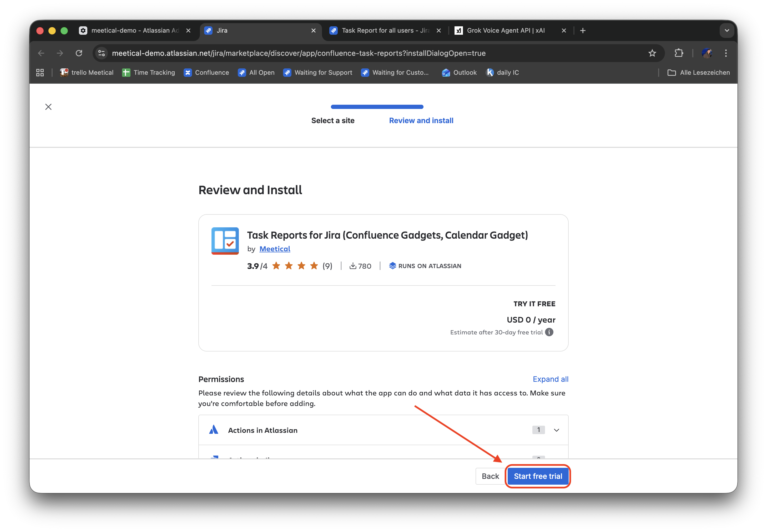Open the apps grid icon in the bookmarks bar
The width and height of the screenshot is (767, 532).
click(40, 72)
